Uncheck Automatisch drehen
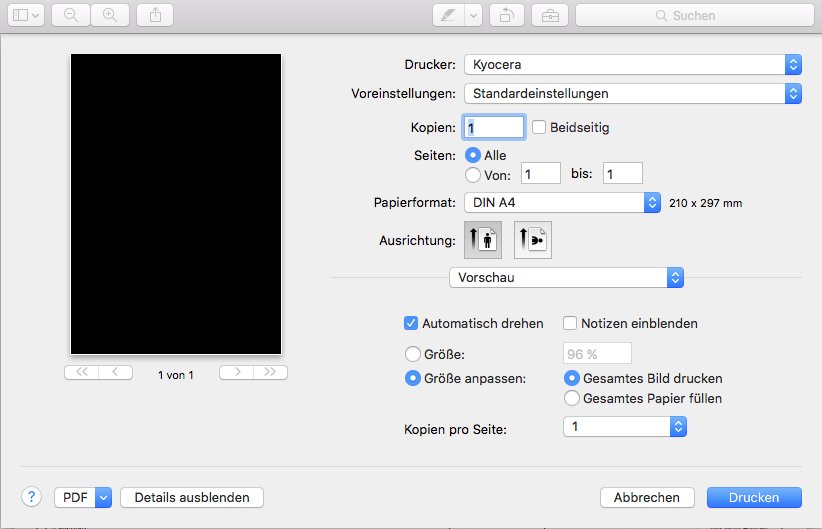The image size is (822, 529). 411,323
